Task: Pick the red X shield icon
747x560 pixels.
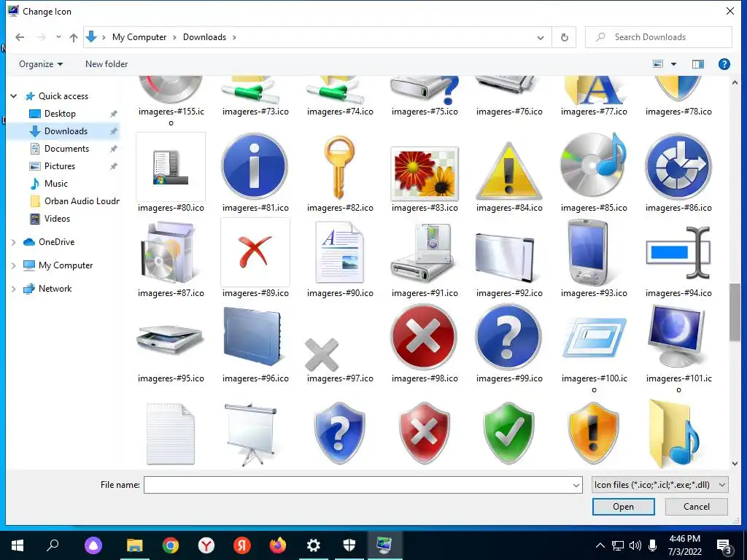Action: click(x=424, y=433)
